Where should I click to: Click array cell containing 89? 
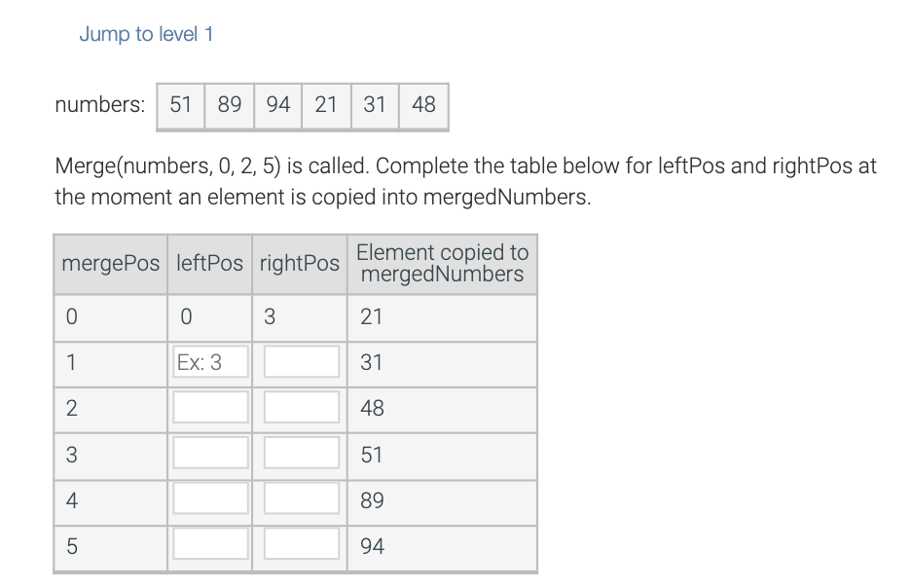click(x=230, y=105)
